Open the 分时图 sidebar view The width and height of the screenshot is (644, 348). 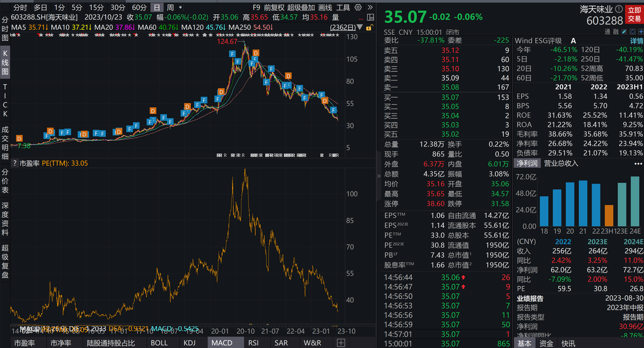pos(5,29)
